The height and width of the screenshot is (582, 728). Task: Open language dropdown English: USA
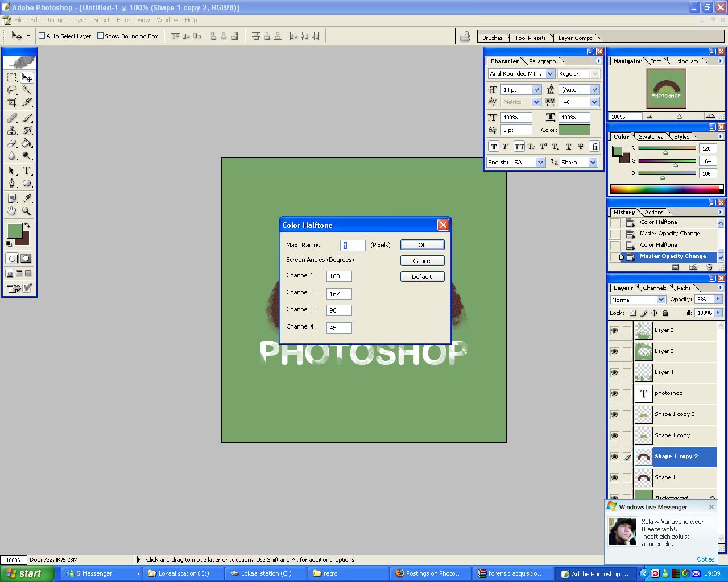coord(540,162)
